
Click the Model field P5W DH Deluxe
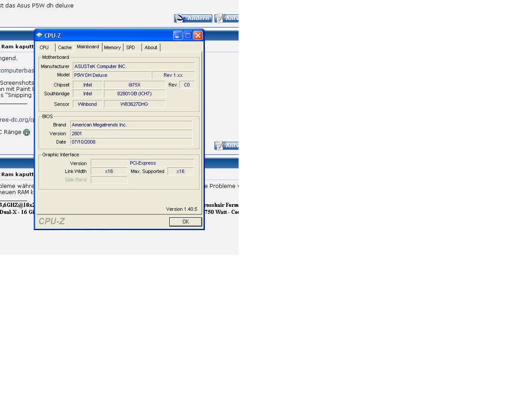tap(112, 75)
